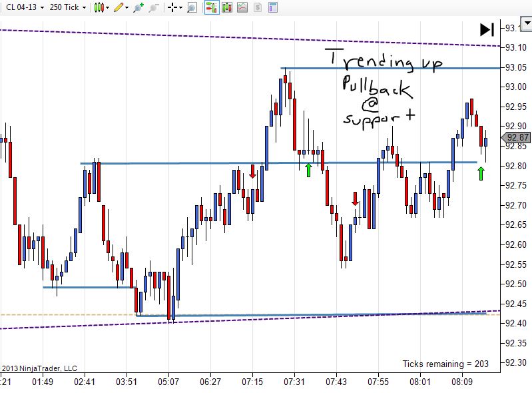Toggle the Chart Trader icon

coord(211,7)
